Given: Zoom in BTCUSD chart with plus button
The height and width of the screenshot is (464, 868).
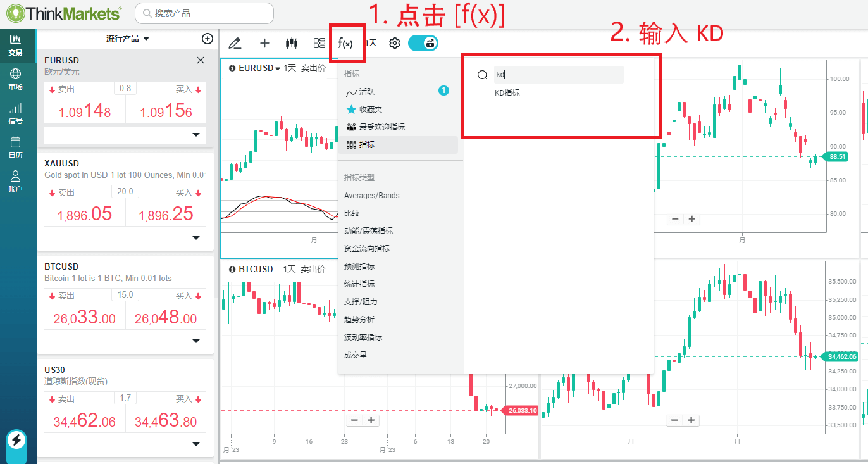Looking at the screenshot, I should point(371,420).
